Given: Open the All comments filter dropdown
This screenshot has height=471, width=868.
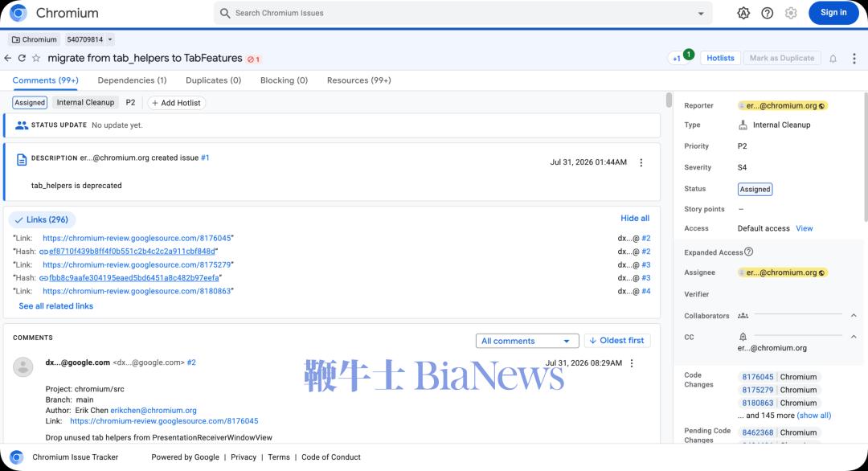Looking at the screenshot, I should tap(527, 341).
